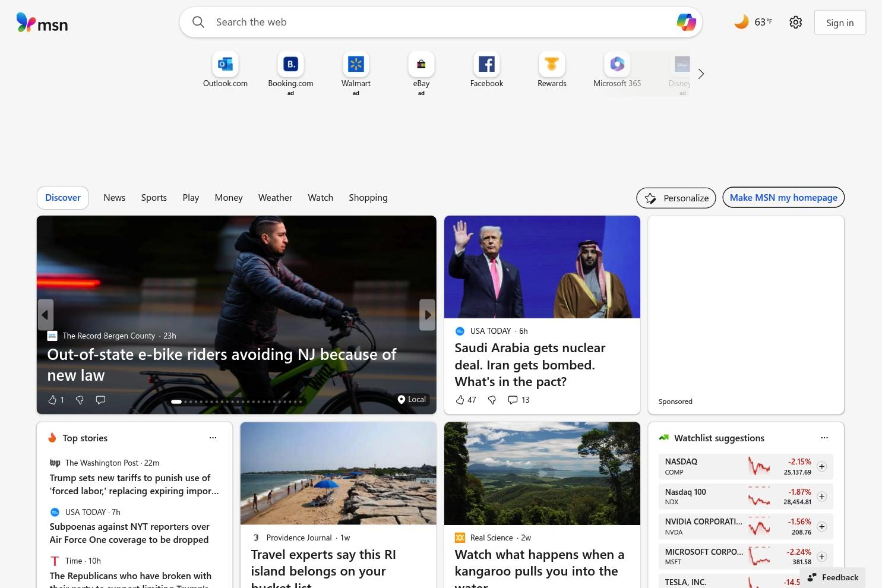Click the Sponsored label
This screenshot has width=882, height=588.
tap(675, 402)
